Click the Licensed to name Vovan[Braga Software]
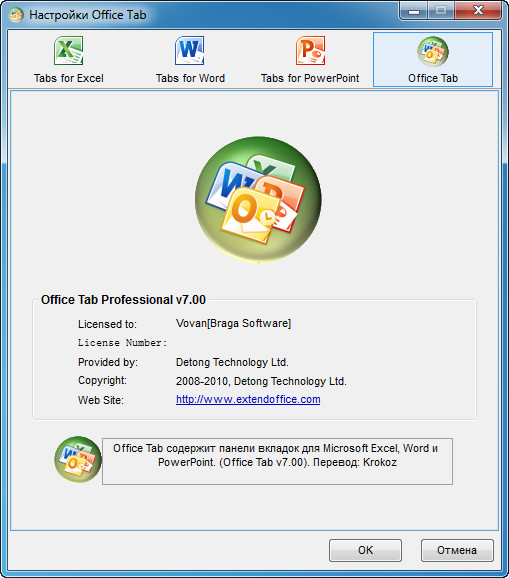The width and height of the screenshot is (509, 578). 233,323
